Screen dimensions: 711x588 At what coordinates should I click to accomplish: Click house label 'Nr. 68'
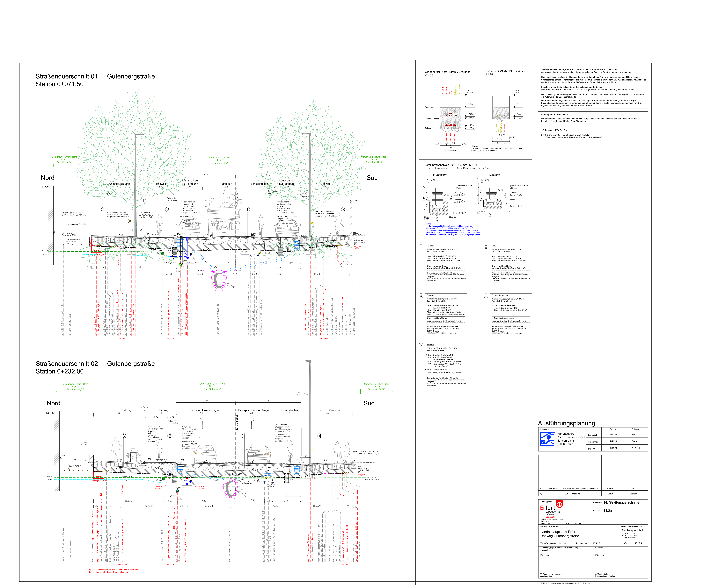point(50,413)
